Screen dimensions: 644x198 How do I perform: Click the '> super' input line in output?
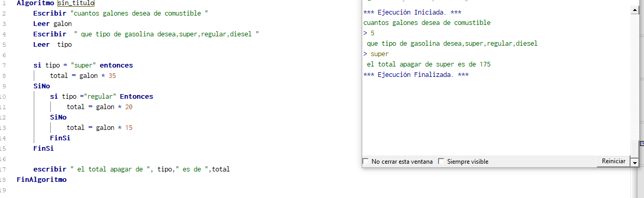point(376,54)
